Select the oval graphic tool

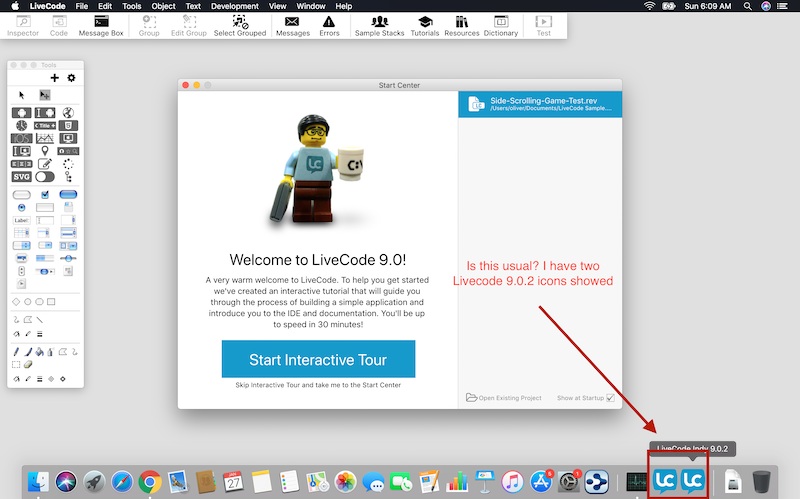point(28,302)
